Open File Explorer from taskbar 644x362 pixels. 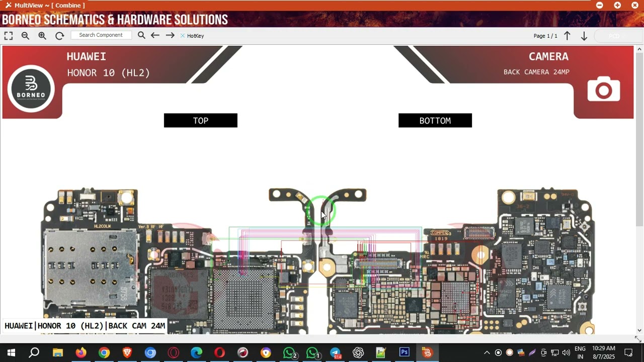coord(57,352)
